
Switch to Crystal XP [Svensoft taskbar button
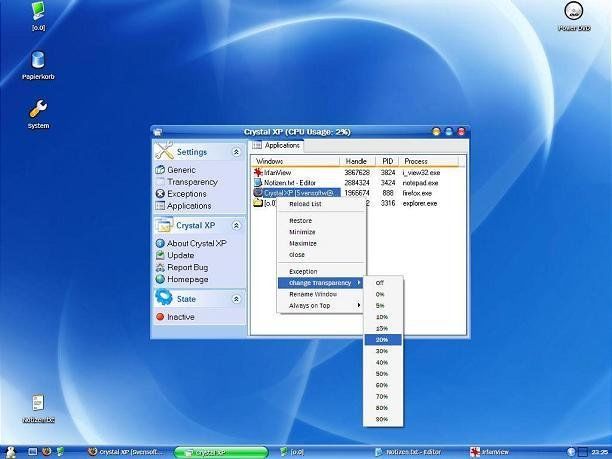tap(126, 452)
